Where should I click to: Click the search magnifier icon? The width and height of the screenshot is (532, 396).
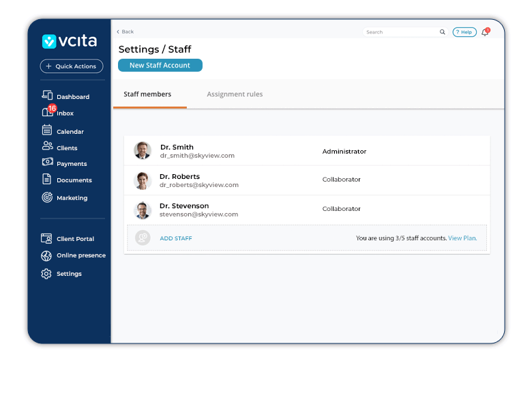point(442,32)
